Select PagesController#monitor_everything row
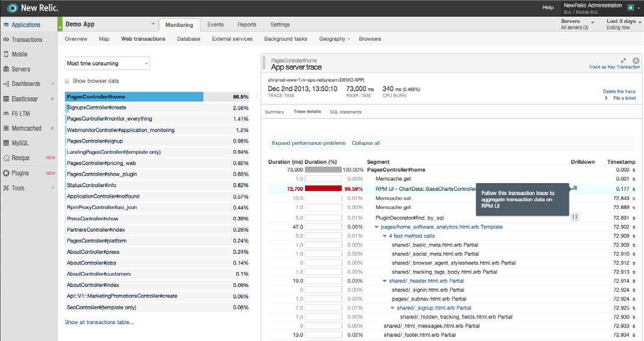 [x=157, y=119]
